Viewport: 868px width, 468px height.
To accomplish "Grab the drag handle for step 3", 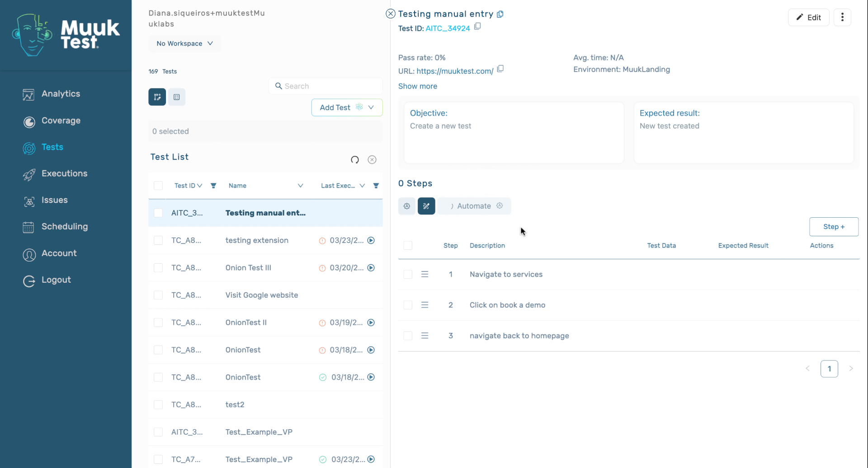I will [x=425, y=336].
